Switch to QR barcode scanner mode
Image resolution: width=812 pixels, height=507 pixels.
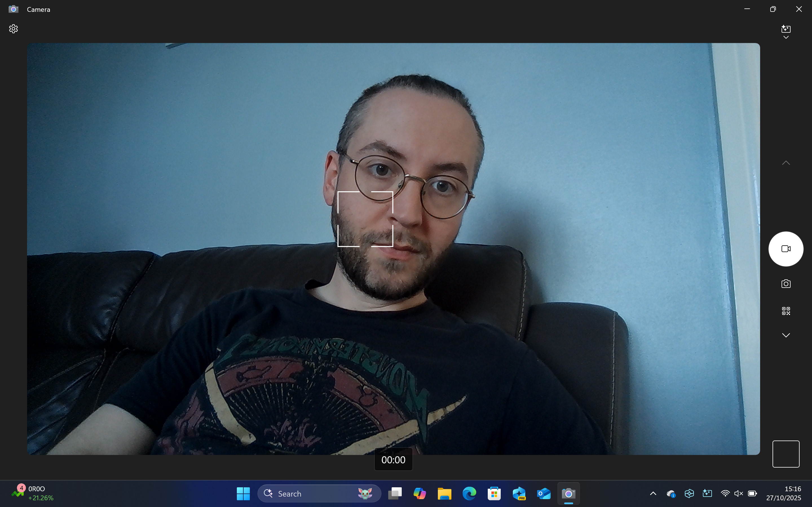(x=786, y=311)
